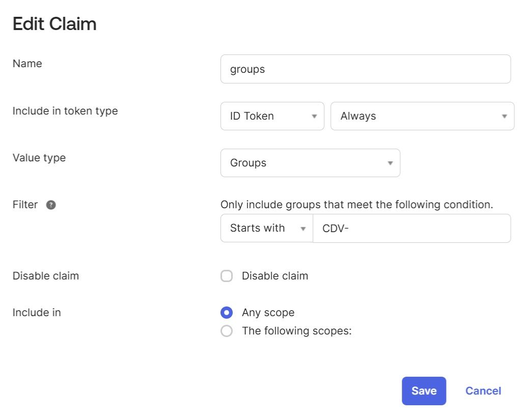
Task: Click the Filter label text
Action: click(x=25, y=205)
